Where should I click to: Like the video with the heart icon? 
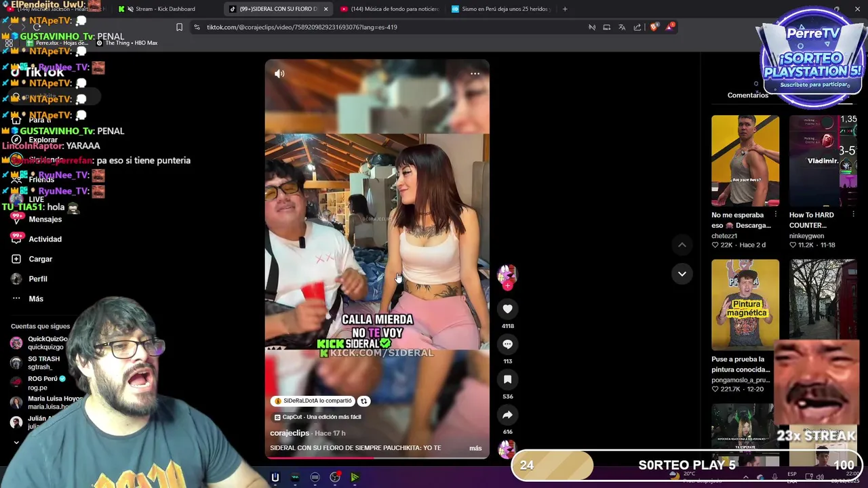click(507, 309)
